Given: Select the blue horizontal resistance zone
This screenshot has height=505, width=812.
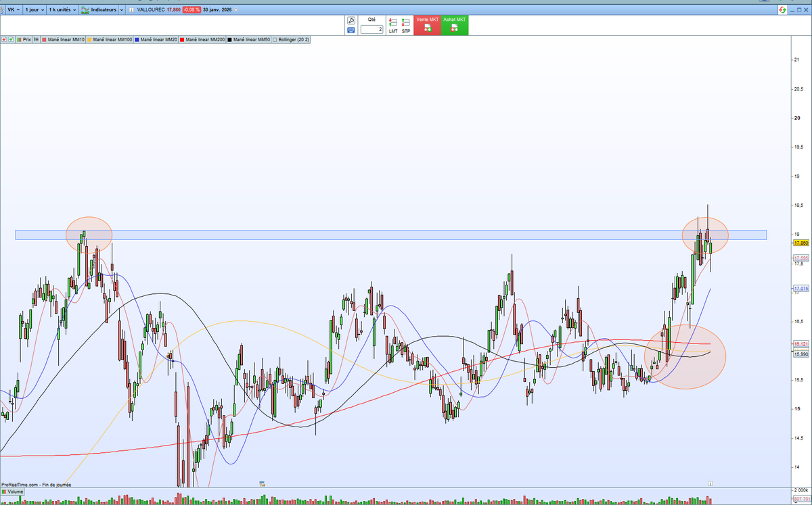Looking at the screenshot, I should point(391,235).
